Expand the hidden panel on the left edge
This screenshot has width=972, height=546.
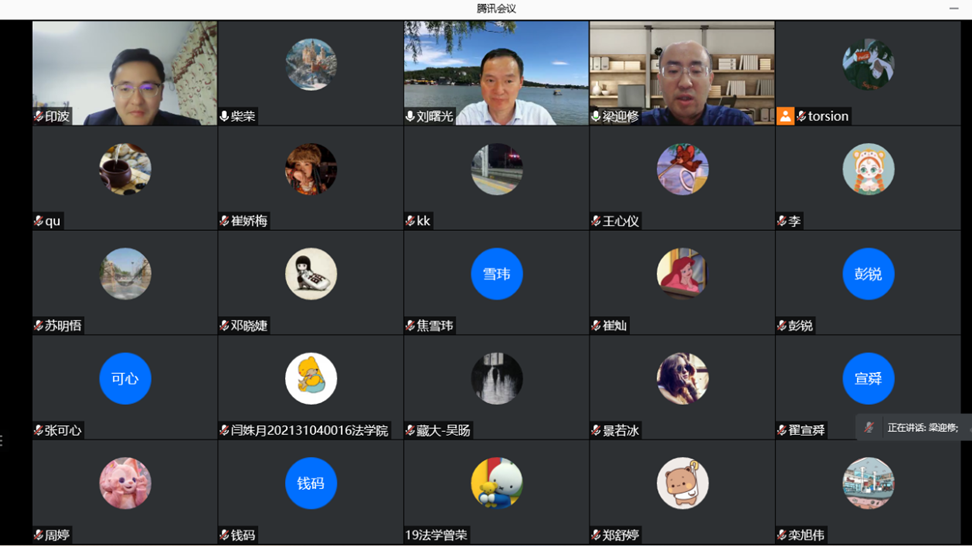click(3, 439)
